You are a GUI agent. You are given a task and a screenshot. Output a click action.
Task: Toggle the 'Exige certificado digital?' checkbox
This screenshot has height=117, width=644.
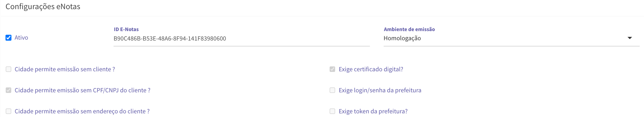(332, 69)
